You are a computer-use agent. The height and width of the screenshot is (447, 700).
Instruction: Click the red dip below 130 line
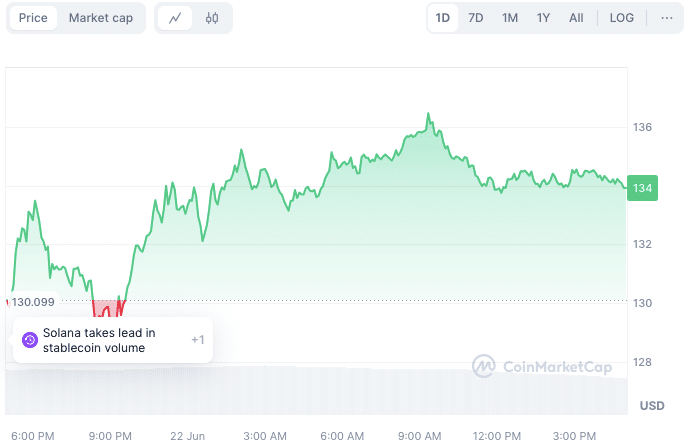click(x=105, y=310)
